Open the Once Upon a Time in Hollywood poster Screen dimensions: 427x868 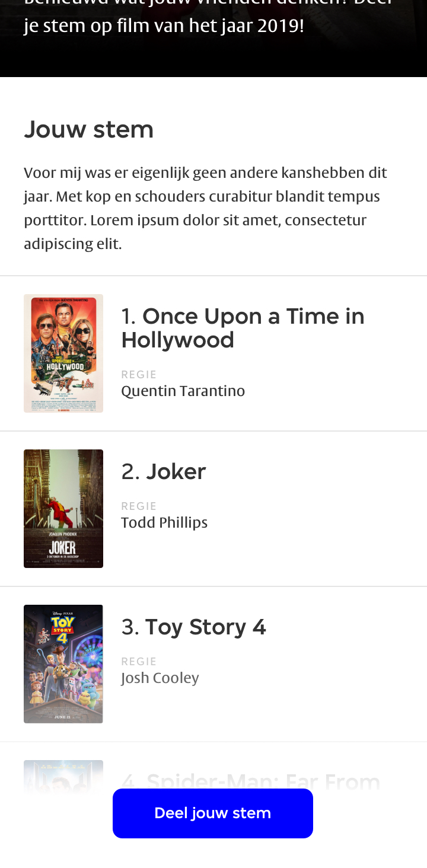pos(63,353)
